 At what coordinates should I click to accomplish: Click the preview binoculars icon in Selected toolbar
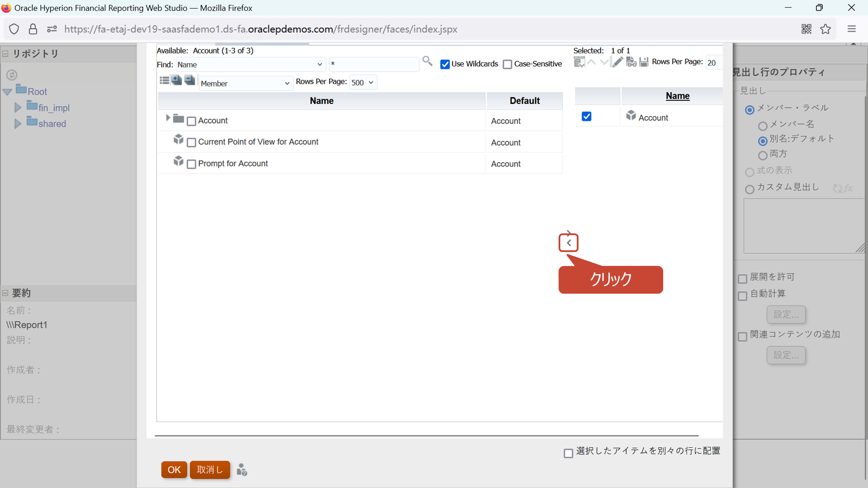(x=631, y=62)
